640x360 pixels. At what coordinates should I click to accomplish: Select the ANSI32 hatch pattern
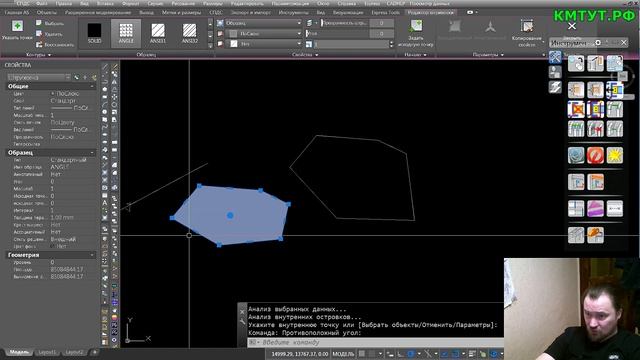pos(189,33)
